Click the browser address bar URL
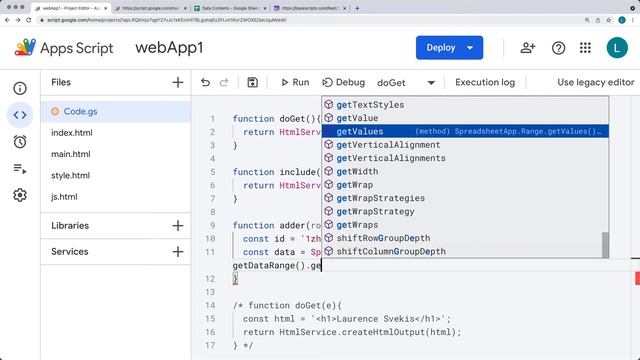The width and height of the screenshot is (640, 360). tap(167, 20)
